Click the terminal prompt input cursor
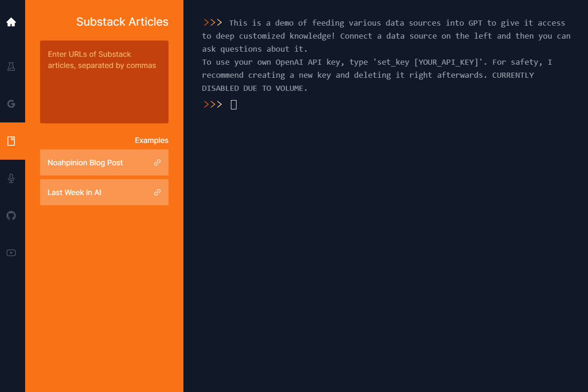 coord(234,105)
